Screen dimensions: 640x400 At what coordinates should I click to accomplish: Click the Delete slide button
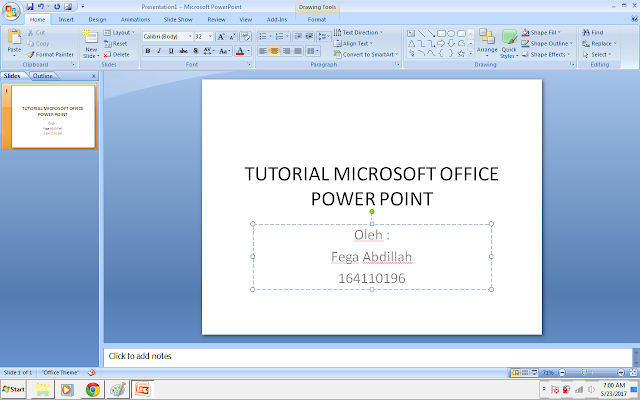click(x=117, y=55)
